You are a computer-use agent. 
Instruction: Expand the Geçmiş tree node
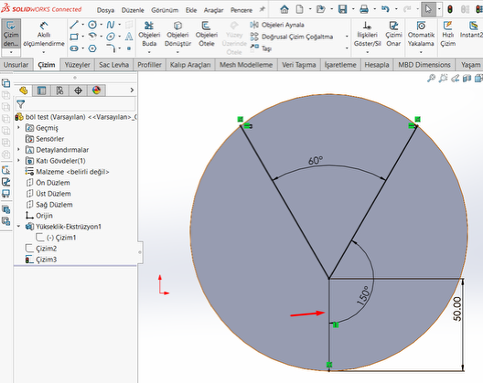(x=19, y=128)
